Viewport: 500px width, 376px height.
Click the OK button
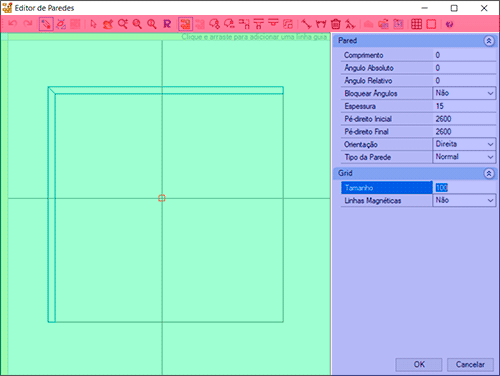pyautogui.click(x=419, y=365)
